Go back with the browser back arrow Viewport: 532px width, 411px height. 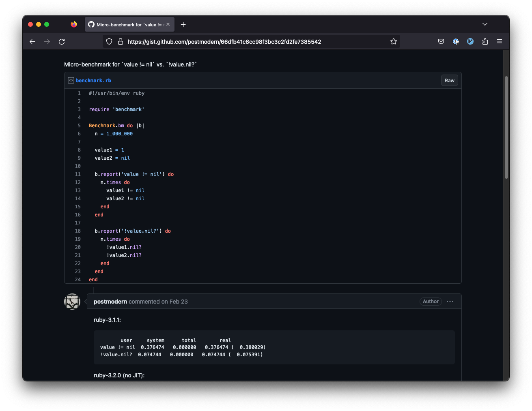coord(32,41)
